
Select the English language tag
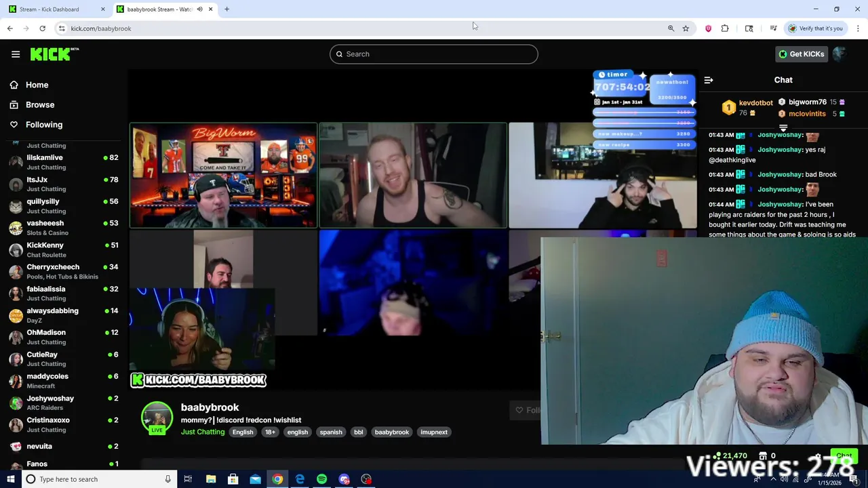point(243,432)
